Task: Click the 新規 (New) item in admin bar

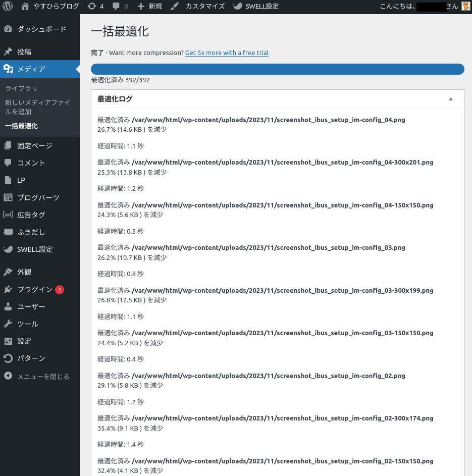Action: coord(150,7)
